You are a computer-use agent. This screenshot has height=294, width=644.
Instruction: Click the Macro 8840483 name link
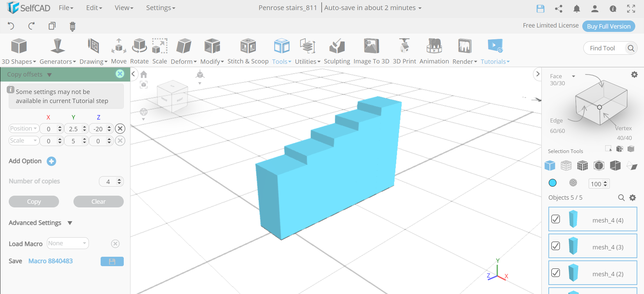50,261
